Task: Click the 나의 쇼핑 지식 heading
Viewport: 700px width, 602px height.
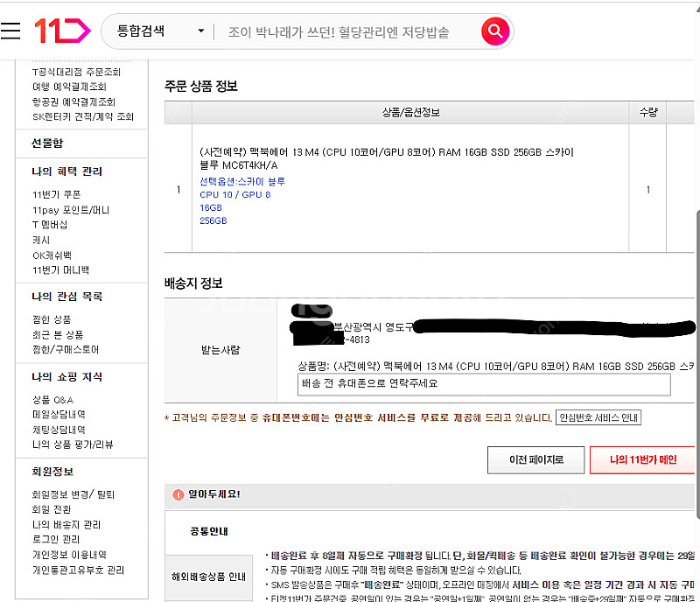Action: click(67, 377)
